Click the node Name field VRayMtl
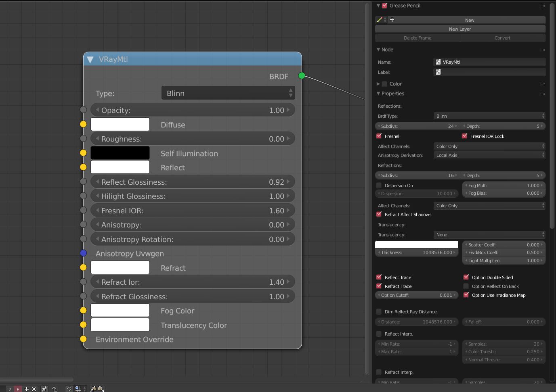556x392 pixels. (x=489, y=62)
